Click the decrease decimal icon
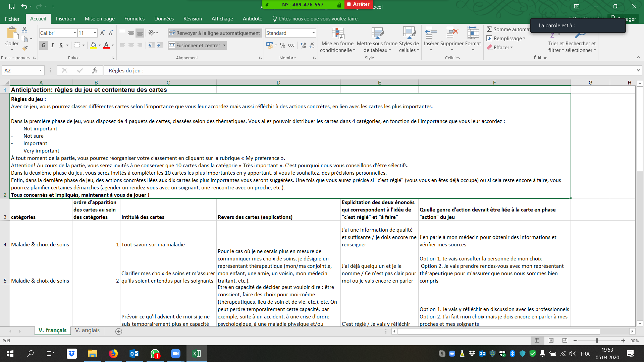644x362 pixels. (x=312, y=45)
